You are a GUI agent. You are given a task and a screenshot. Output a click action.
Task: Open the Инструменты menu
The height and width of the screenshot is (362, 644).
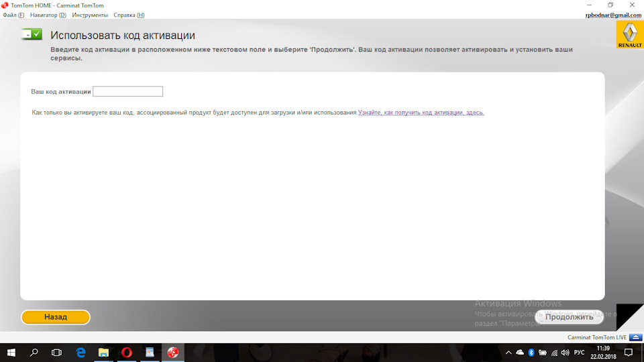point(90,15)
